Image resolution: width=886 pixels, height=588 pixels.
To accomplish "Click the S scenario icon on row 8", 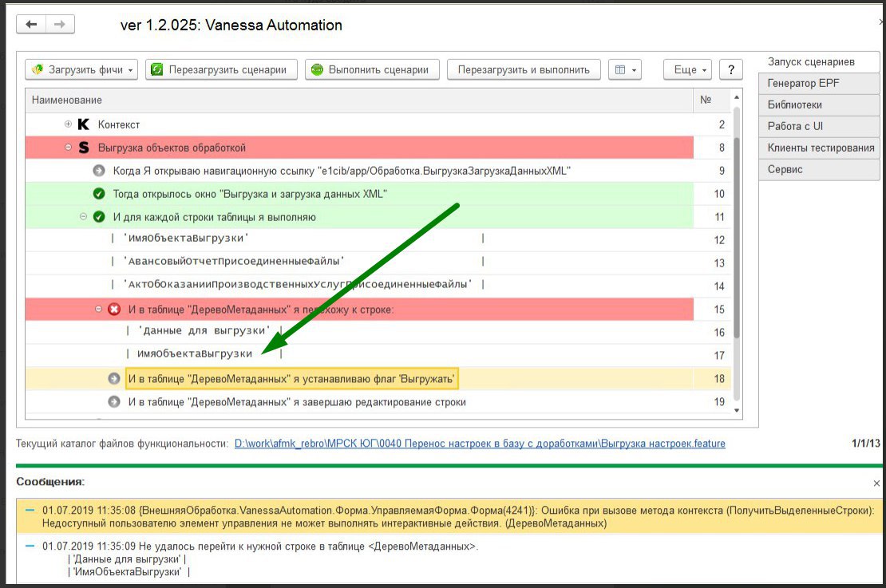I will (84, 148).
